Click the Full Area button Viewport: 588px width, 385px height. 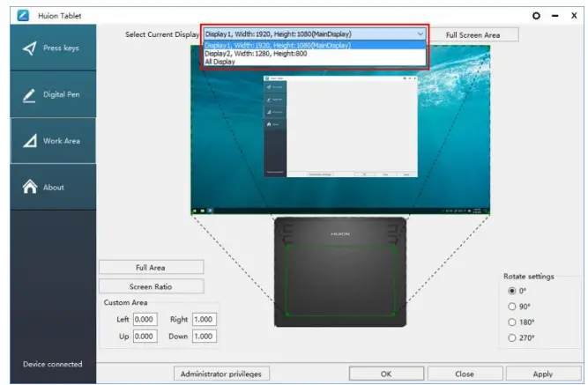pos(151,267)
